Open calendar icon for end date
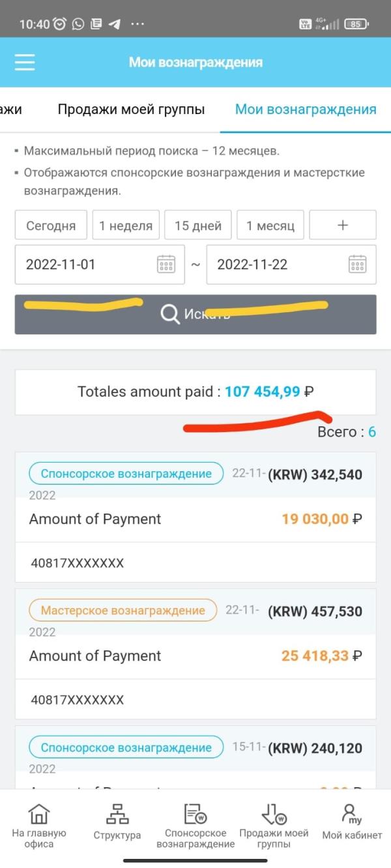Screen dimensions: 391x868 [358, 264]
